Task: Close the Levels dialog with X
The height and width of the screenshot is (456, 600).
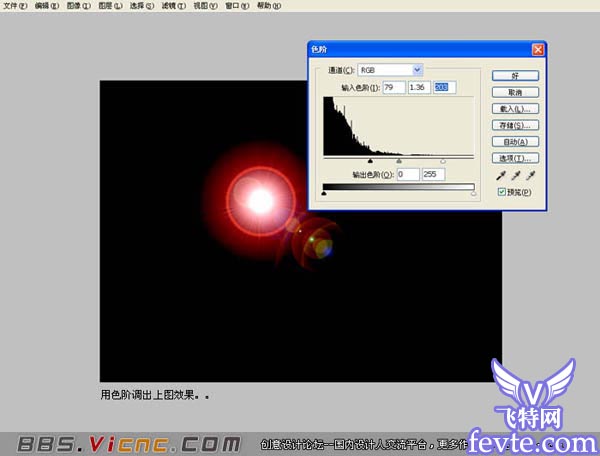Action: tap(538, 49)
